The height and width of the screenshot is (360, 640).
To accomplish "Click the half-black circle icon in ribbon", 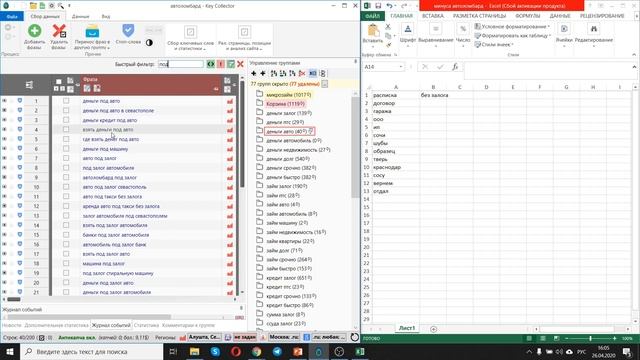I will (x=149, y=42).
